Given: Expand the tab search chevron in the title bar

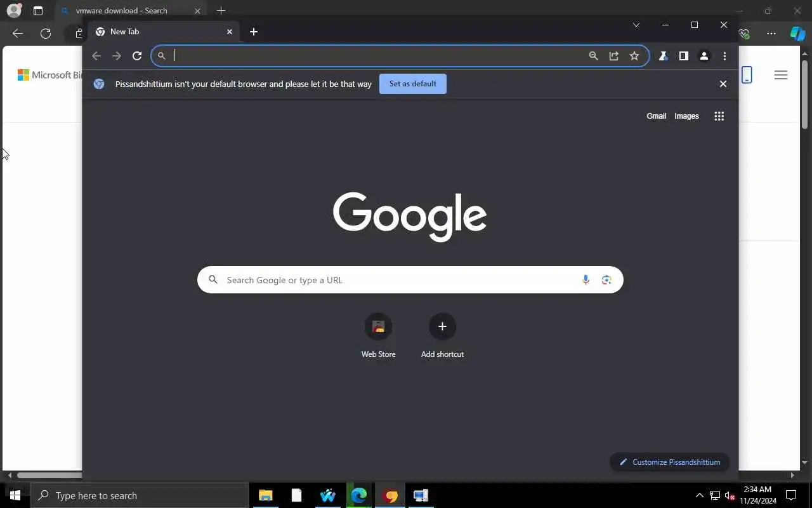Looking at the screenshot, I should pos(636,25).
